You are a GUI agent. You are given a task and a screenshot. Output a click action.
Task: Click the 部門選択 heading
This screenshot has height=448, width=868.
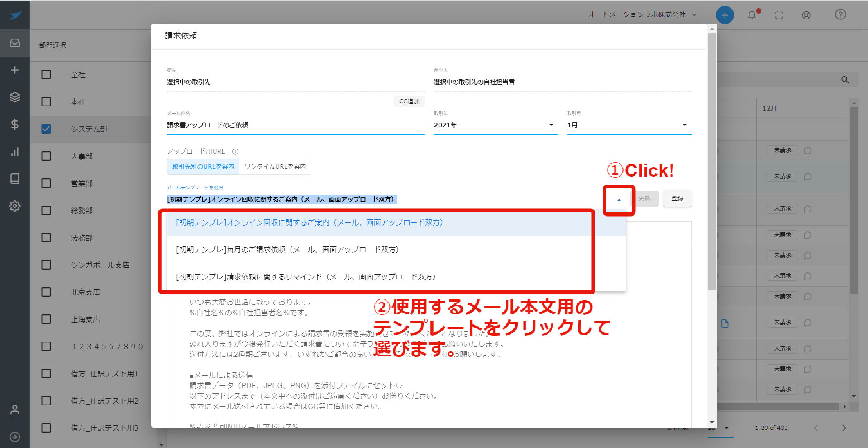(52, 45)
